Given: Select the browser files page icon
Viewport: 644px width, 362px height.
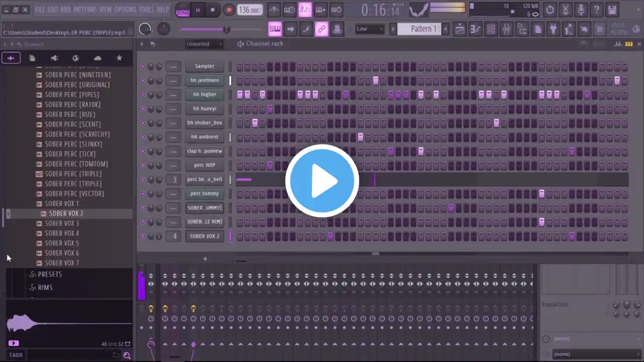Looking at the screenshot, I should pos(32,58).
